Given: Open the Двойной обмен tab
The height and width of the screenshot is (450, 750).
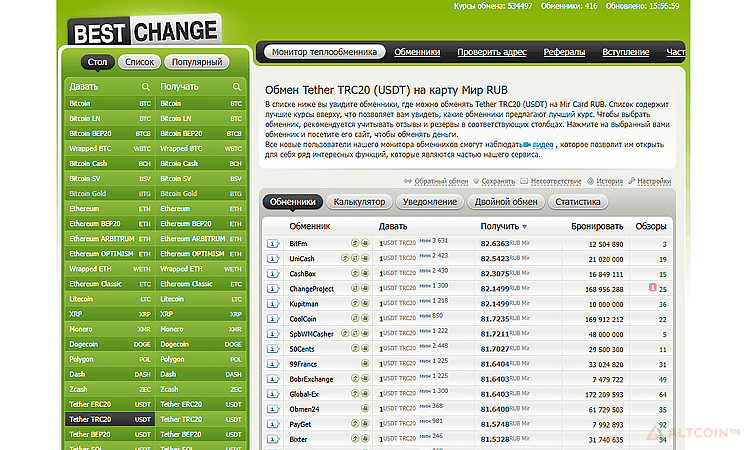Looking at the screenshot, I should coord(506,202).
